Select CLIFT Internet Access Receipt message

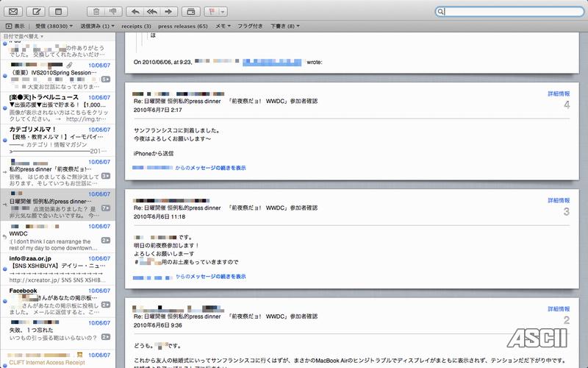[58, 359]
